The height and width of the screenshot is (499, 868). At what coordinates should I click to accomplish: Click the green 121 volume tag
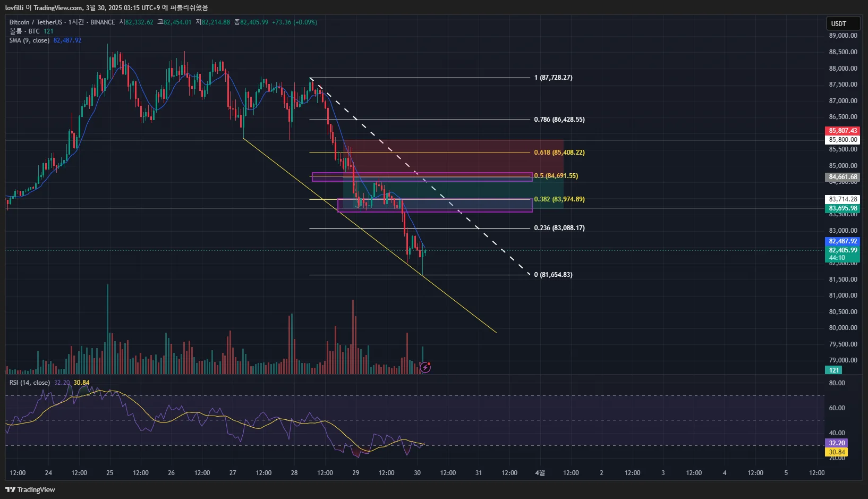tap(834, 370)
